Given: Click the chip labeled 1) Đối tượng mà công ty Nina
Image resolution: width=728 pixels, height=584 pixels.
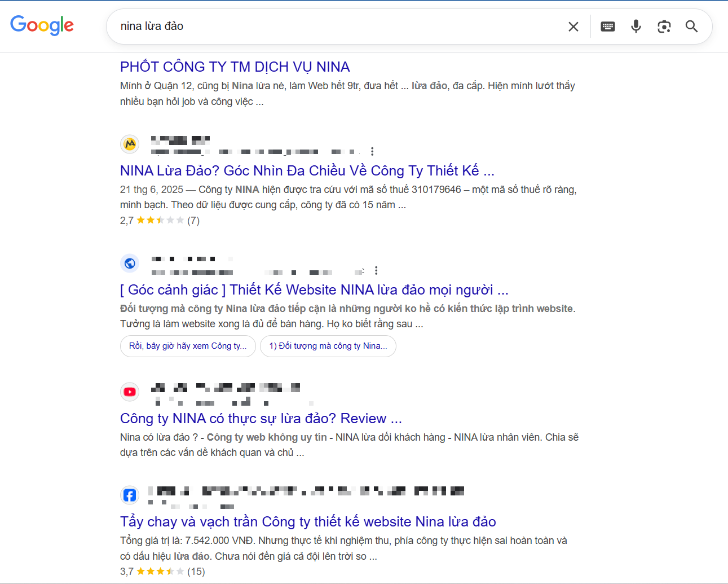Looking at the screenshot, I should coord(328,345).
